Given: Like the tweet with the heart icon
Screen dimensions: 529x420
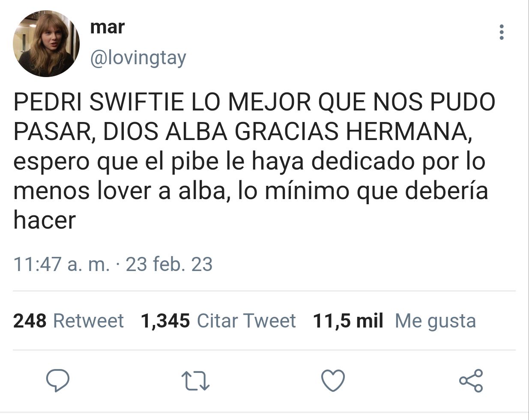Looking at the screenshot, I should click(333, 381).
